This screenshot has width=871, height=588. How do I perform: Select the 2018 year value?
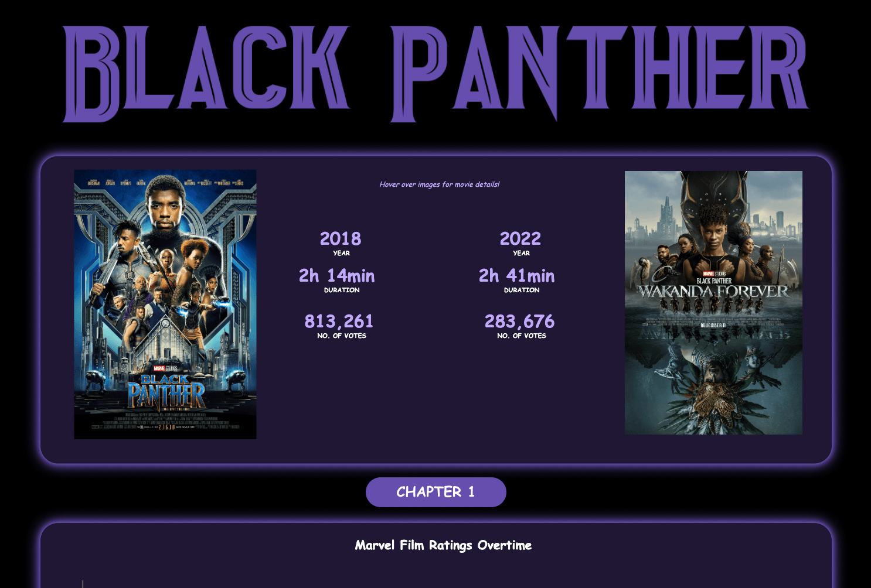tap(341, 239)
